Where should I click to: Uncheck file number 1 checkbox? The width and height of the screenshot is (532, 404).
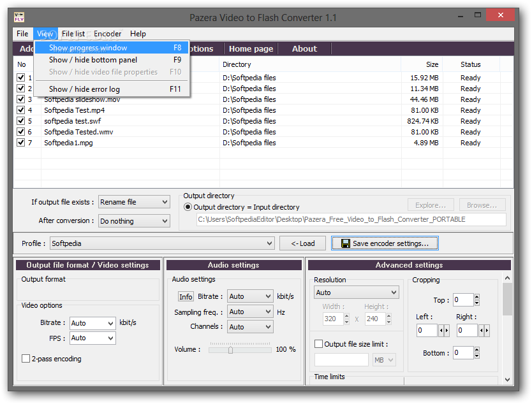[x=20, y=77]
